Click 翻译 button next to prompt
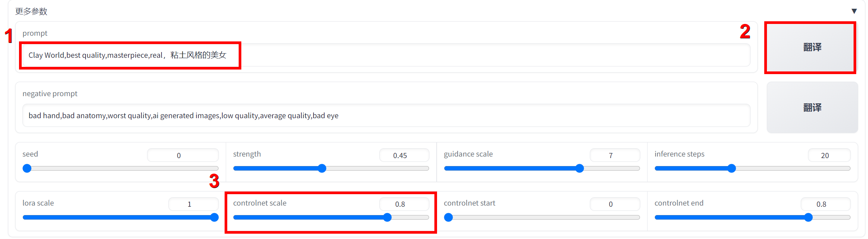 (812, 47)
